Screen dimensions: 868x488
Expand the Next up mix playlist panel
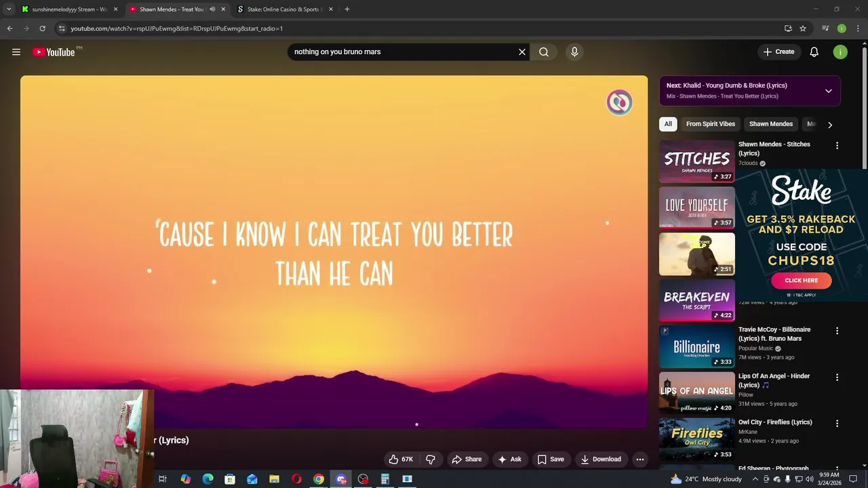(828, 91)
